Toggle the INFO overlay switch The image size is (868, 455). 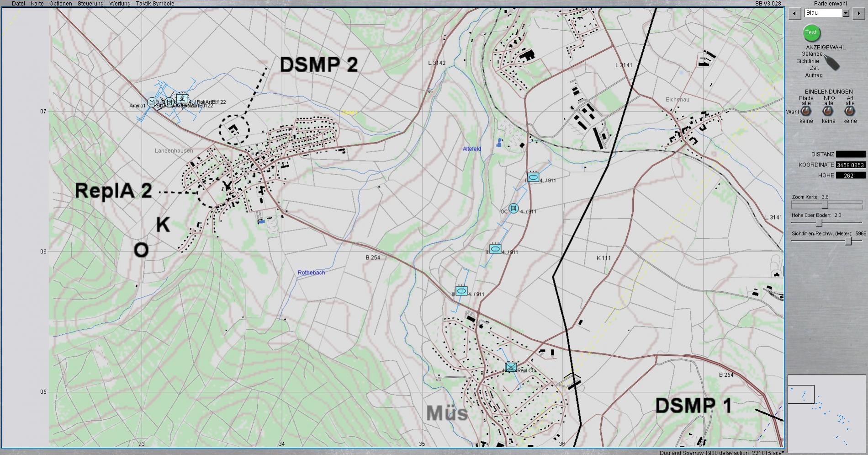[828, 112]
